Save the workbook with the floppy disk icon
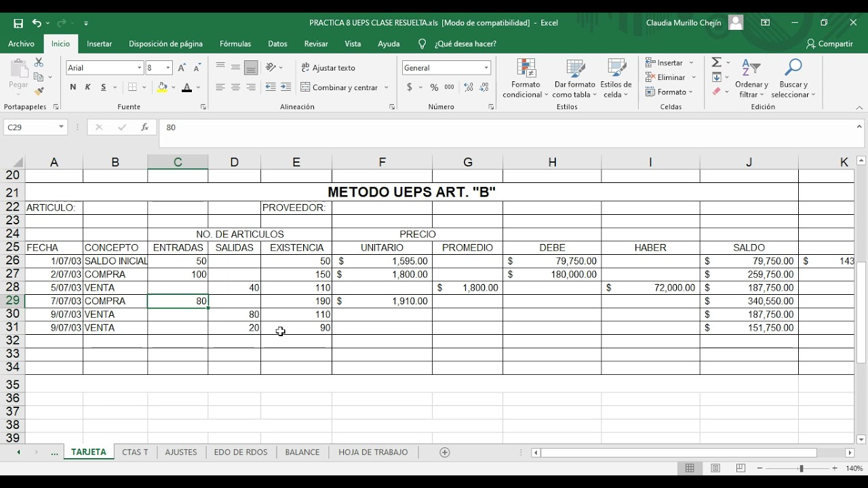The width and height of the screenshot is (868, 488). 18,23
